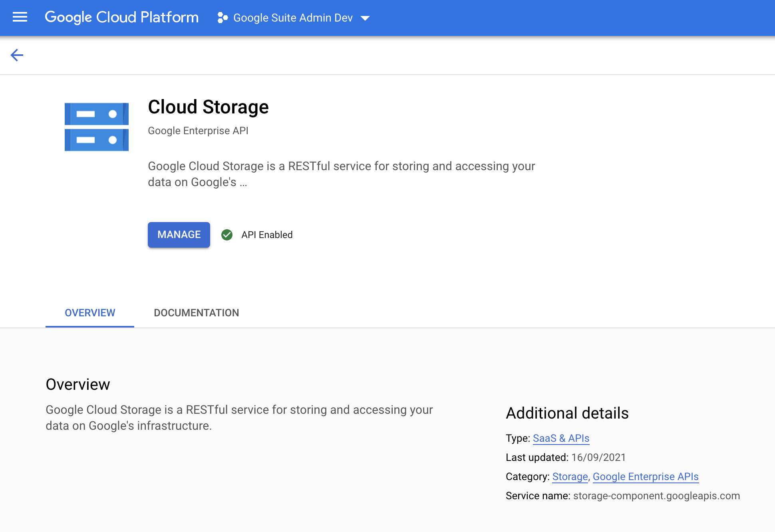
Task: Click the back navigation checkbox state
Action: [x=16, y=56]
